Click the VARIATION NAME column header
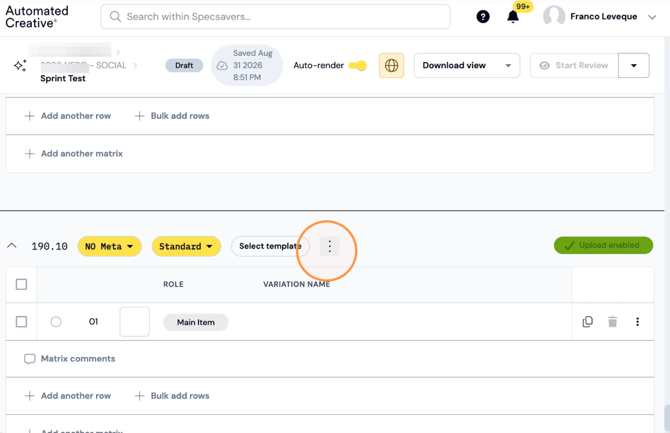 point(297,284)
